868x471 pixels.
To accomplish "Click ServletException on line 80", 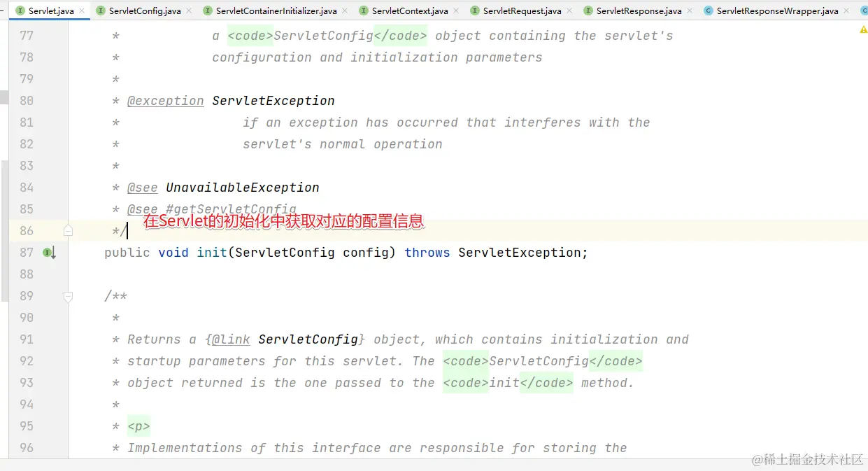I will click(273, 101).
